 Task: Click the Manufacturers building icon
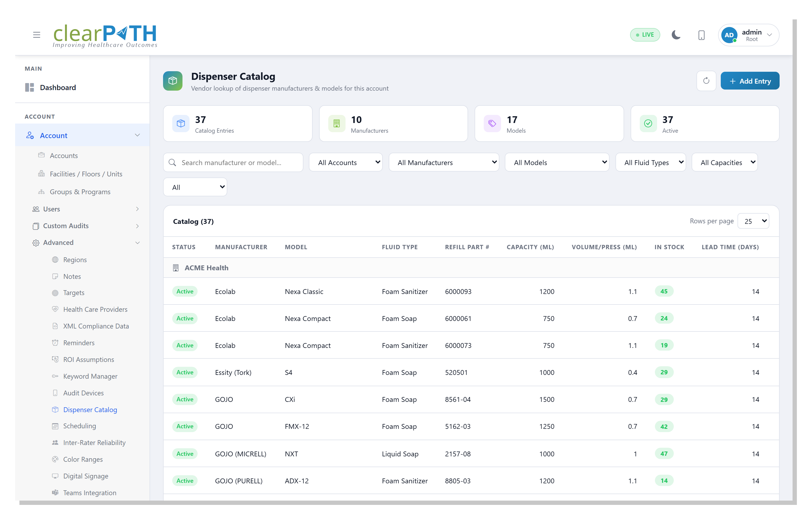click(337, 123)
